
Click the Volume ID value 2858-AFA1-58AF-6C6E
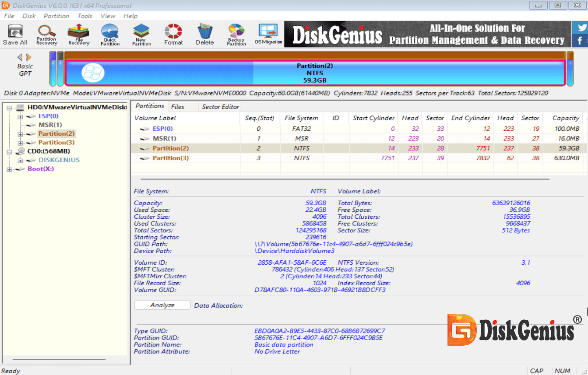[292, 263]
